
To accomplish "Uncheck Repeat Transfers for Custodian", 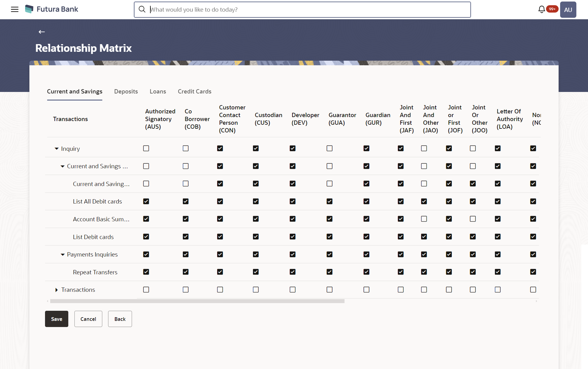I will pyautogui.click(x=256, y=272).
